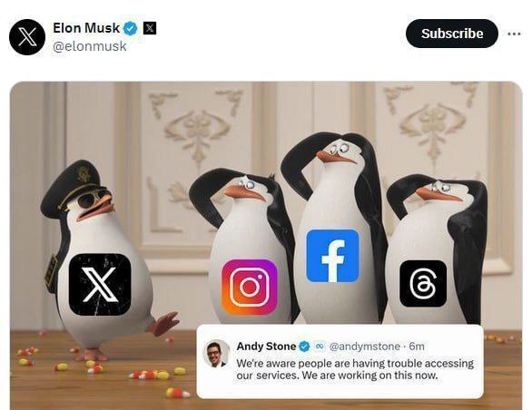Click the Instagram logo in the image
Image resolution: width=532 pixels, height=410 pixels.
[250, 288]
